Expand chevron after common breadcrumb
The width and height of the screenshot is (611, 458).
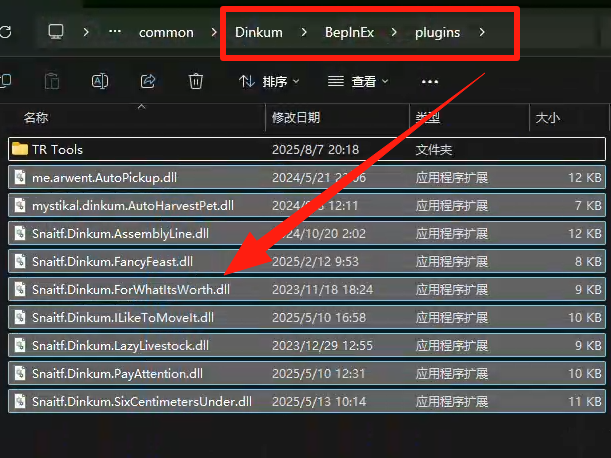[214, 32]
